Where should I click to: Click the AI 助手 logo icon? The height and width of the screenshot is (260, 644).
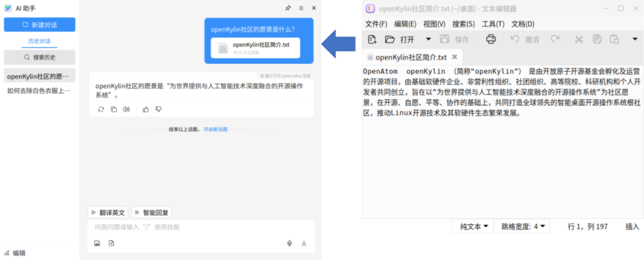pyautogui.click(x=7, y=8)
